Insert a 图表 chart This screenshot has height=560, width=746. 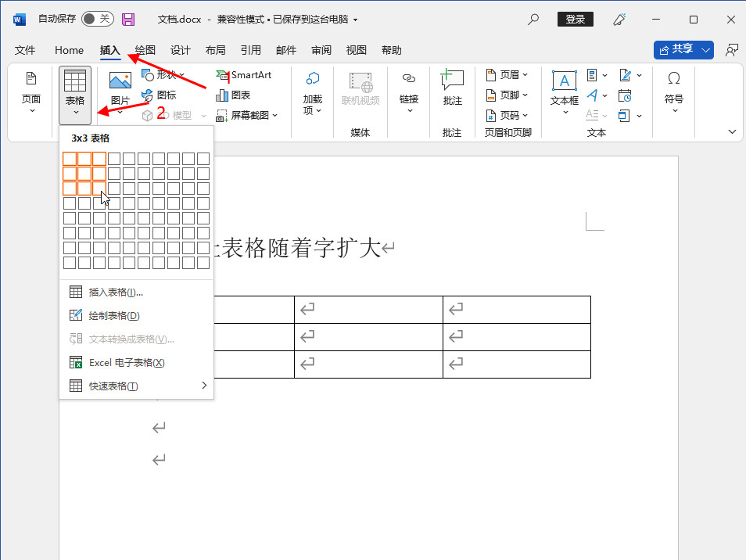[x=233, y=95]
